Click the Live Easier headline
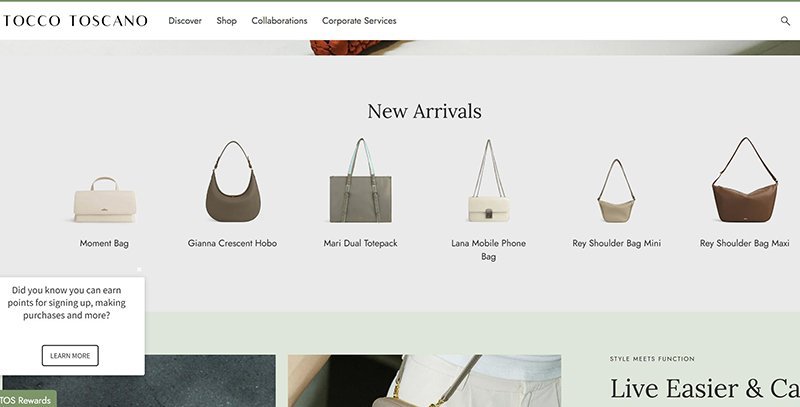800x407 pixels. coord(705,389)
